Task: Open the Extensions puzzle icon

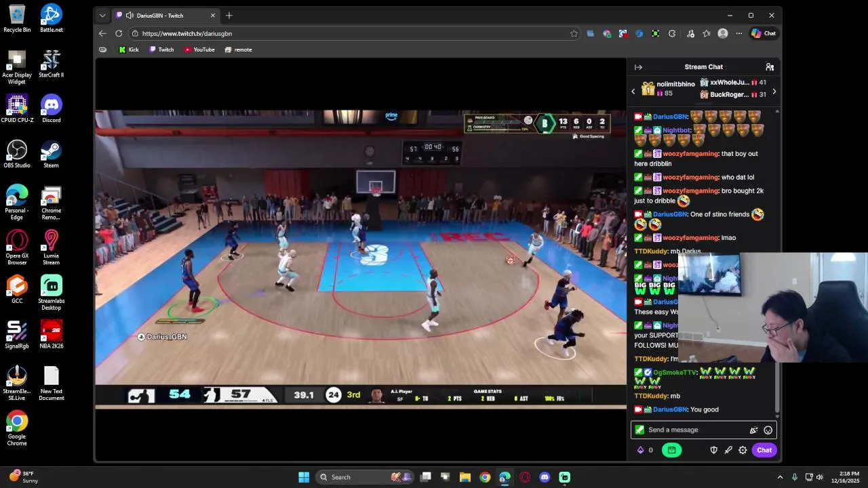Action: click(x=672, y=33)
